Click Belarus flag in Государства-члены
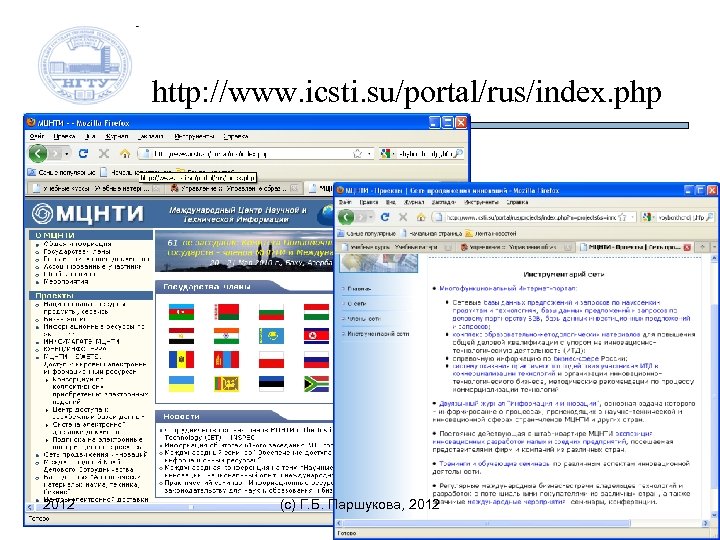This screenshot has width=720, height=540. click(x=226, y=312)
